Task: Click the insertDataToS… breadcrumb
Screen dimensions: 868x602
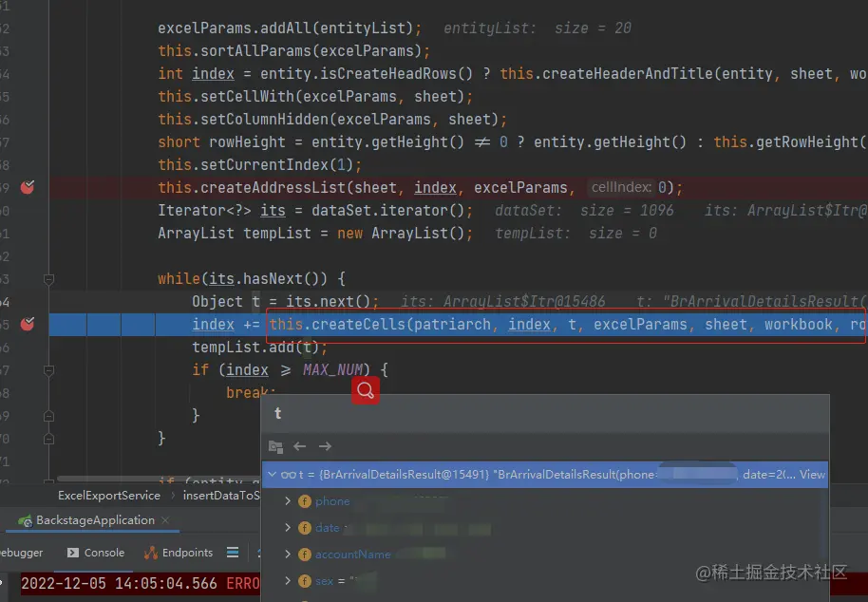Action: click(x=221, y=496)
